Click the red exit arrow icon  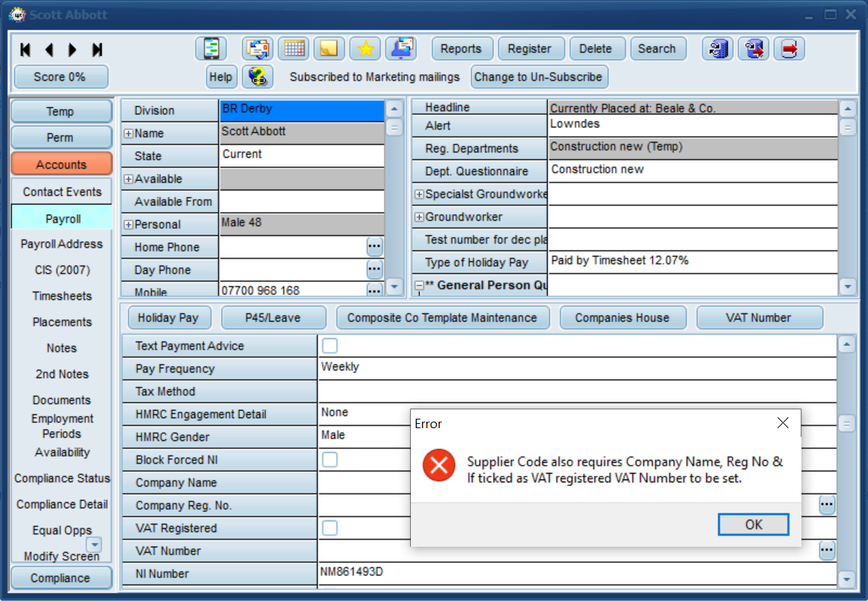(789, 48)
